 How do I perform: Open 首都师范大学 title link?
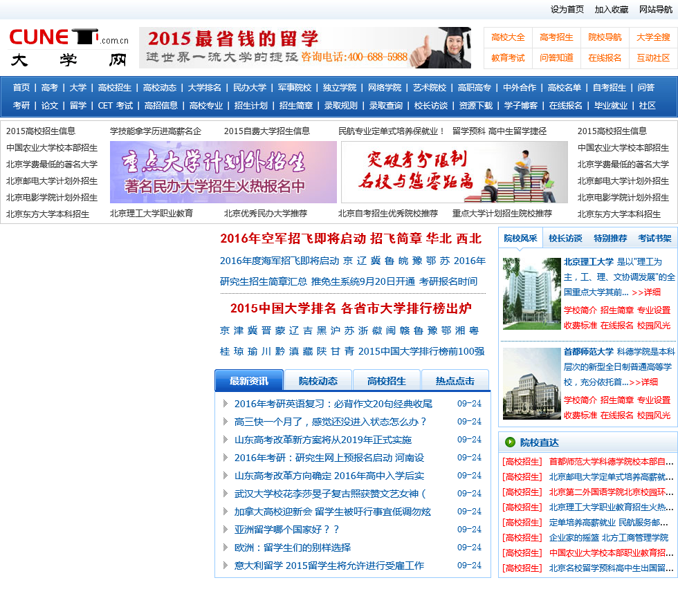pyautogui.click(x=589, y=352)
